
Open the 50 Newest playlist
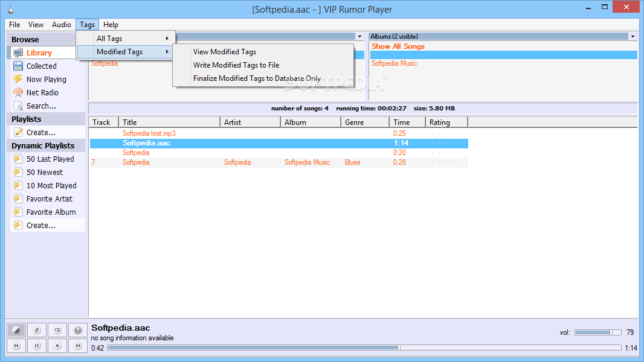[45, 172]
